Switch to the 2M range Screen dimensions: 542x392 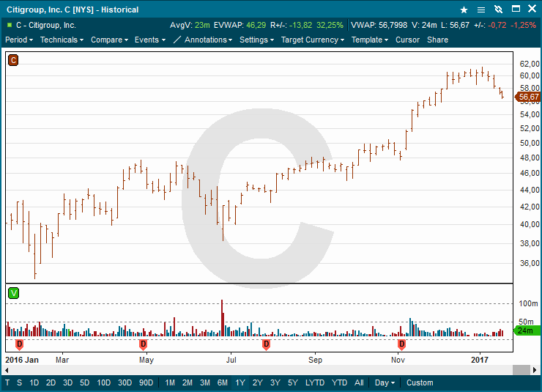point(188,382)
